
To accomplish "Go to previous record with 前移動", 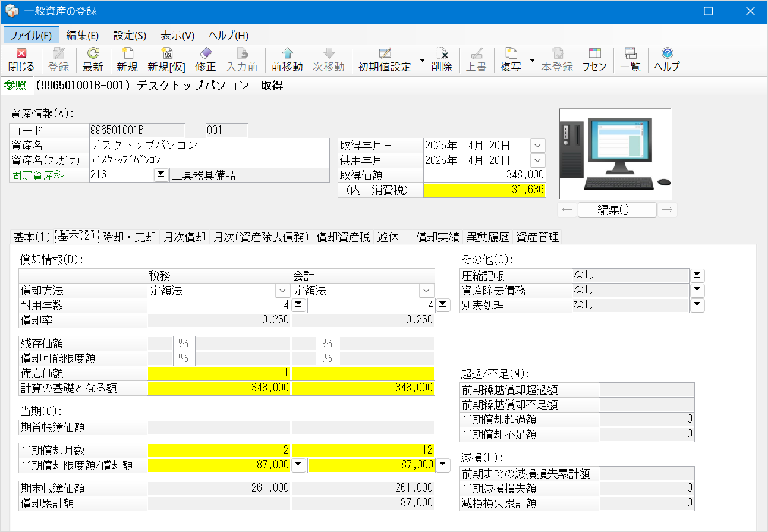I will 287,59.
